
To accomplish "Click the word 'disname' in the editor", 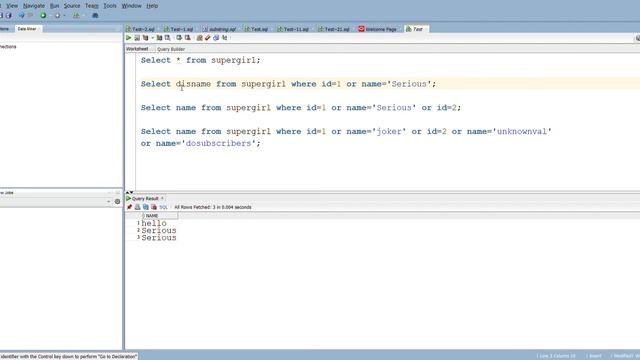I will [x=193, y=84].
